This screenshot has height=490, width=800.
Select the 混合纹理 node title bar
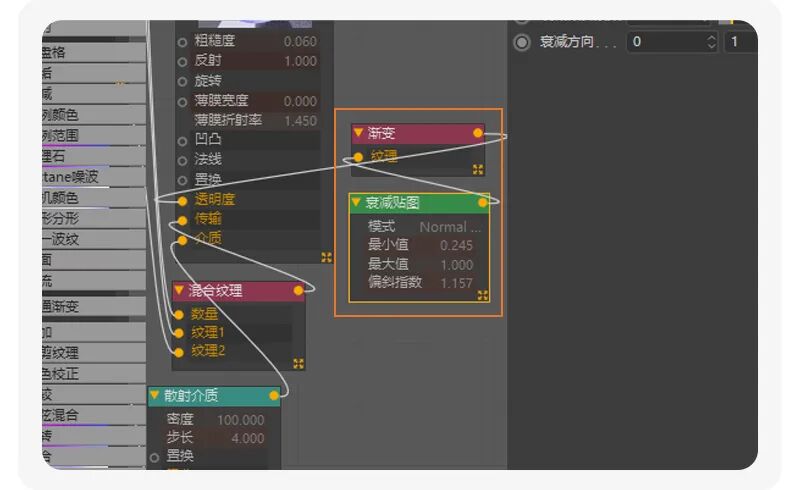click(239, 290)
